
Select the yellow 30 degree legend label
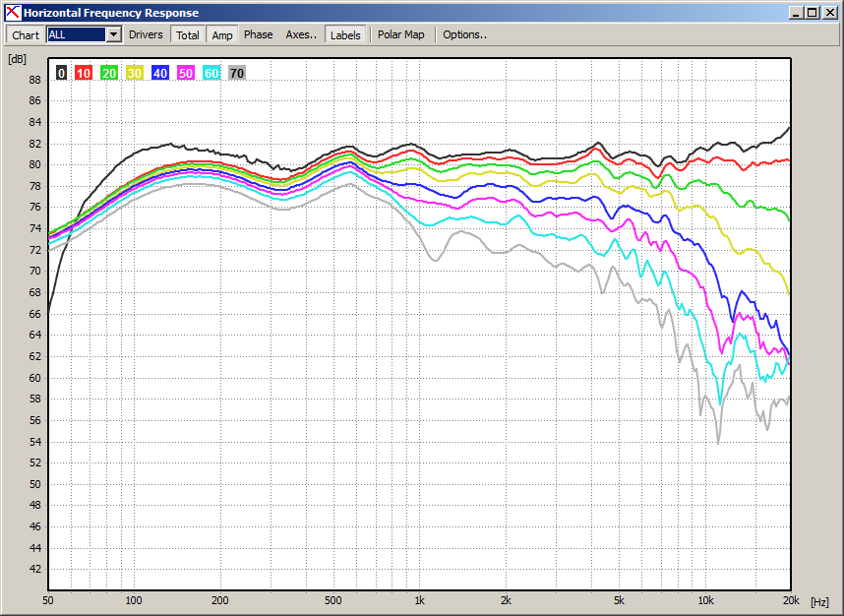[x=135, y=73]
